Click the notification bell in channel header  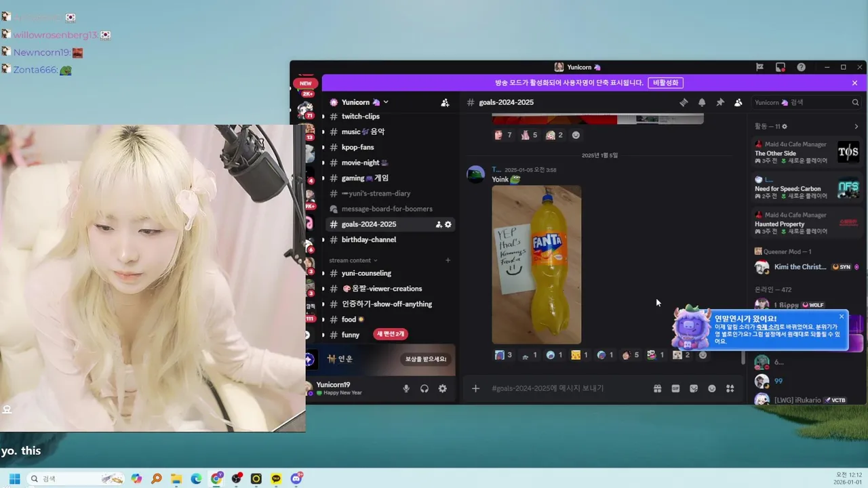(x=702, y=102)
